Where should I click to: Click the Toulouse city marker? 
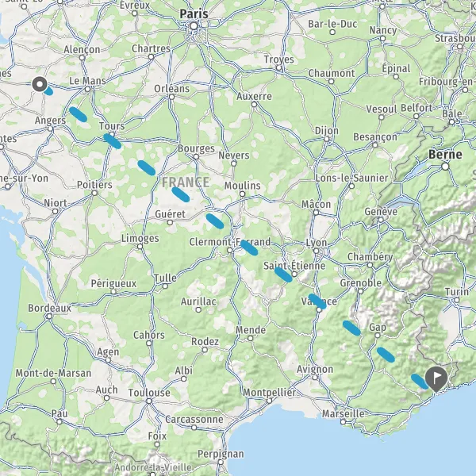click(149, 401)
